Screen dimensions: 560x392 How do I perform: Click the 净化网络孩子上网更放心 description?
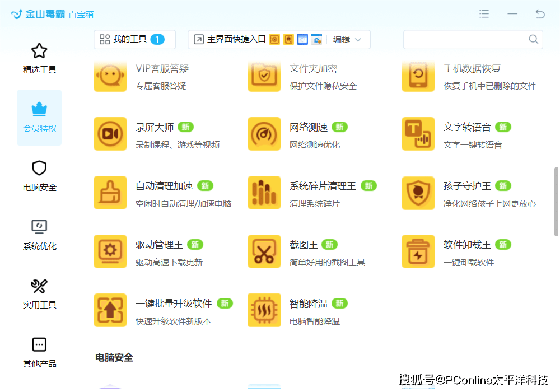click(x=489, y=203)
